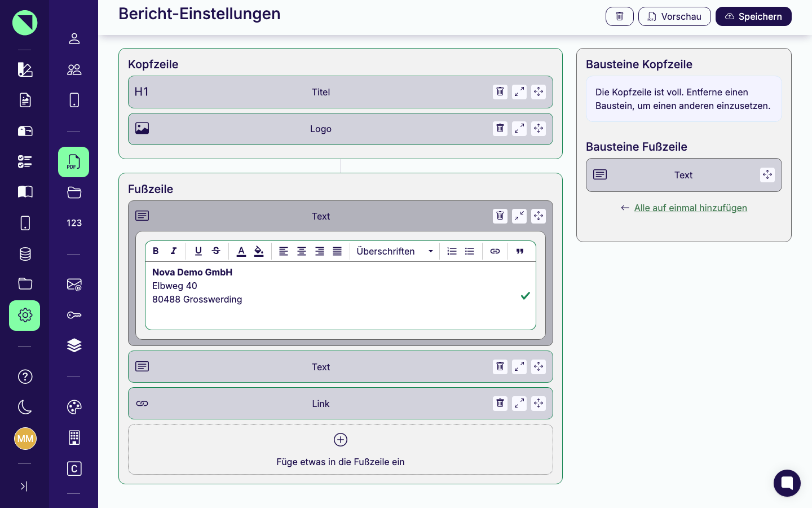812x508 pixels.
Task: Open the email settings envelope icon
Action: (x=74, y=284)
